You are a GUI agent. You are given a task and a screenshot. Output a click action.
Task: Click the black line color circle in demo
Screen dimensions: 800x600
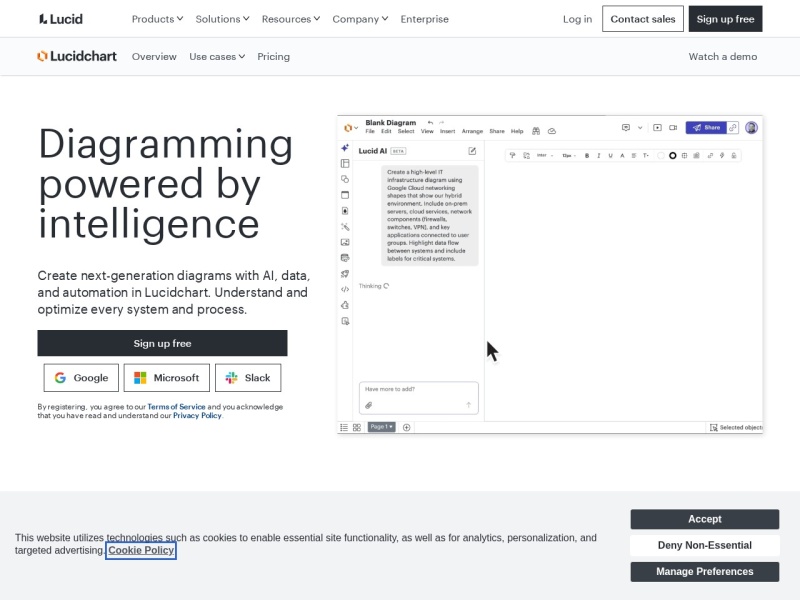point(672,156)
